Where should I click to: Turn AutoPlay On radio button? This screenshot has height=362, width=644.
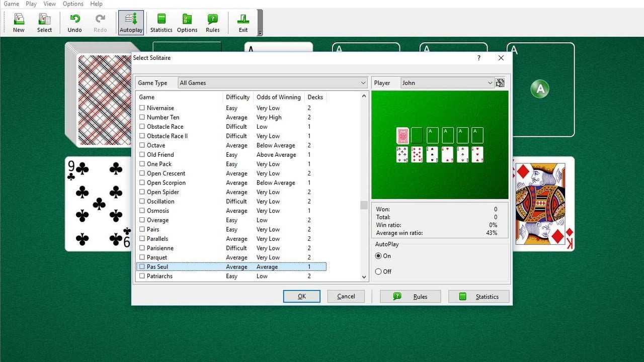click(x=378, y=256)
